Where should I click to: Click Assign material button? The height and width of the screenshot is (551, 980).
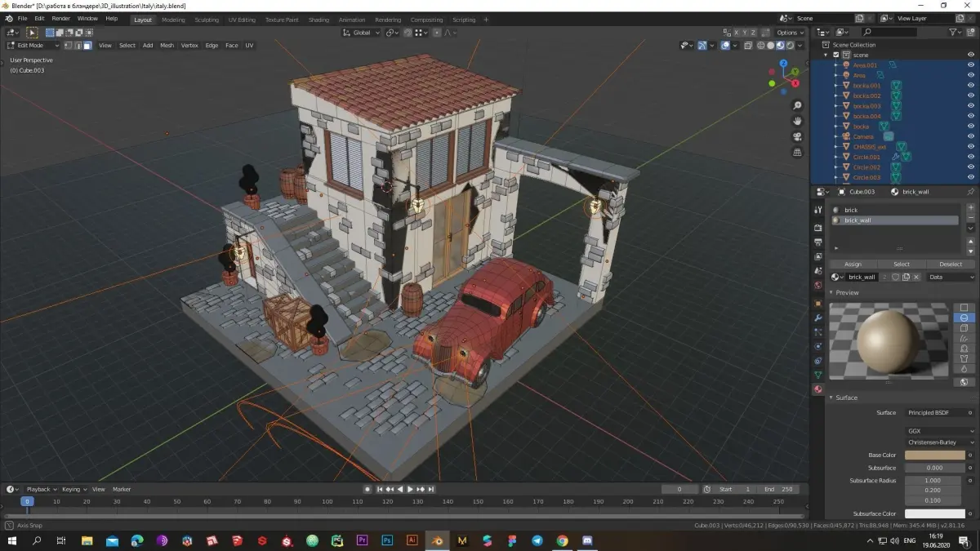(853, 264)
